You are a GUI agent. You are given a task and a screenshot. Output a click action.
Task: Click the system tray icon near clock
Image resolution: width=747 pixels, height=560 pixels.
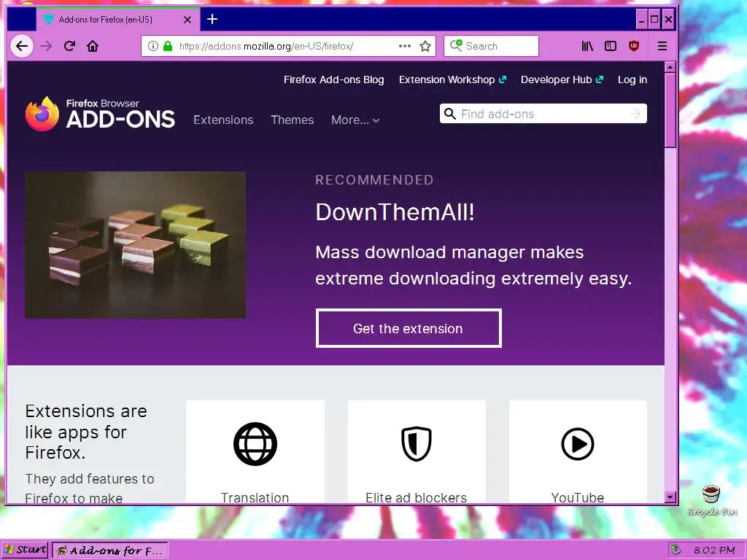tap(676, 550)
